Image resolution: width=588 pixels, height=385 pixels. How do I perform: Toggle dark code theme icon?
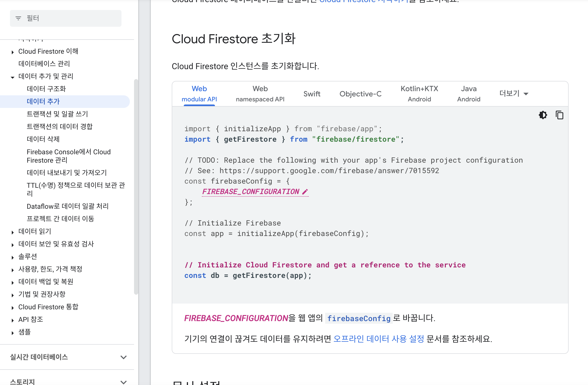coord(543,115)
